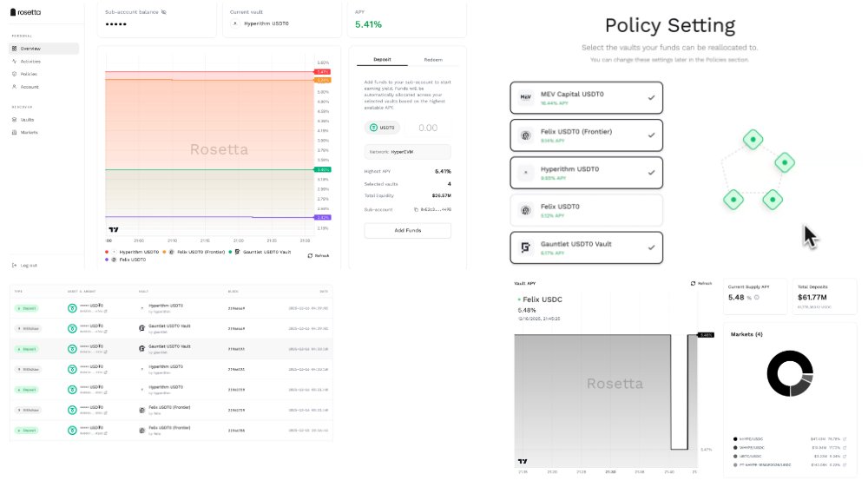
Task: Click the Date column header
Action: tap(324, 292)
